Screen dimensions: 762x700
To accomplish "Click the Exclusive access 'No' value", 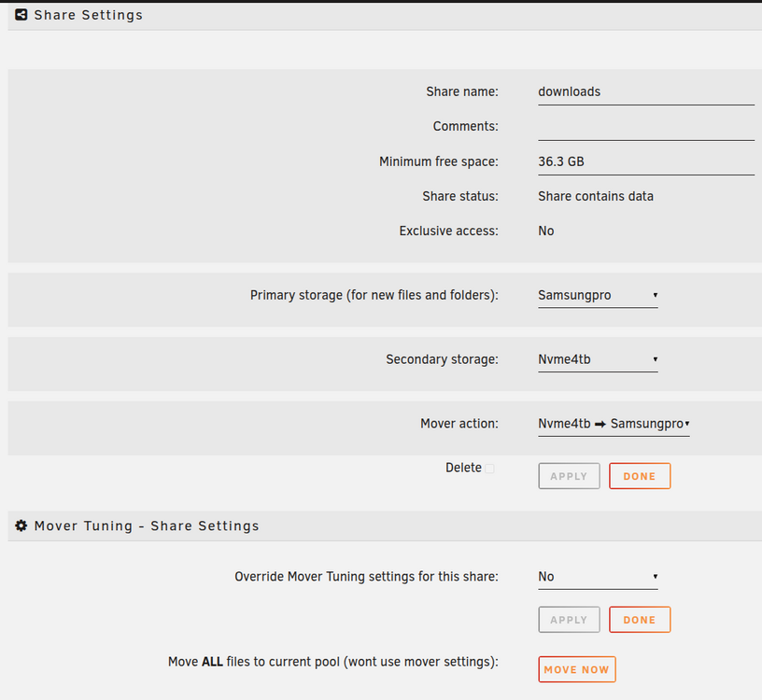I will [545, 231].
